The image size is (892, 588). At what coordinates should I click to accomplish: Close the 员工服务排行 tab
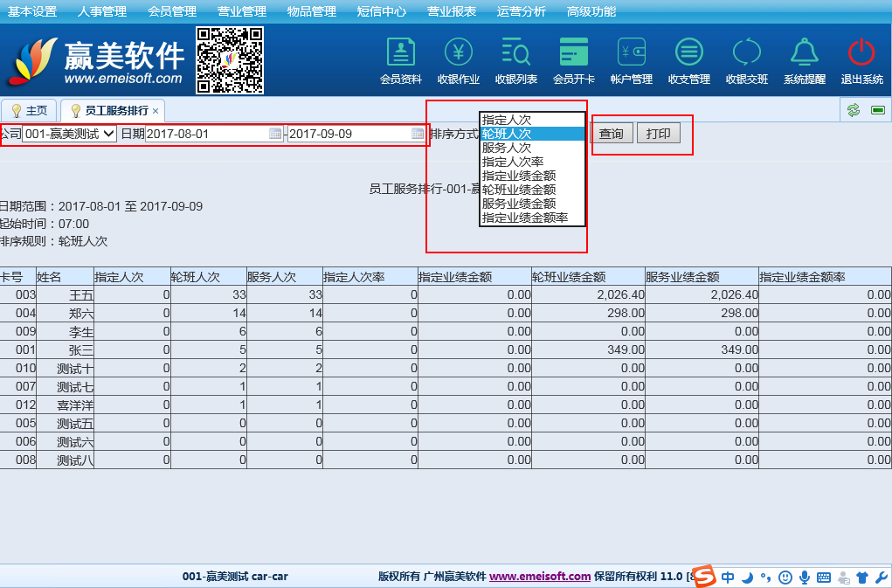156,111
